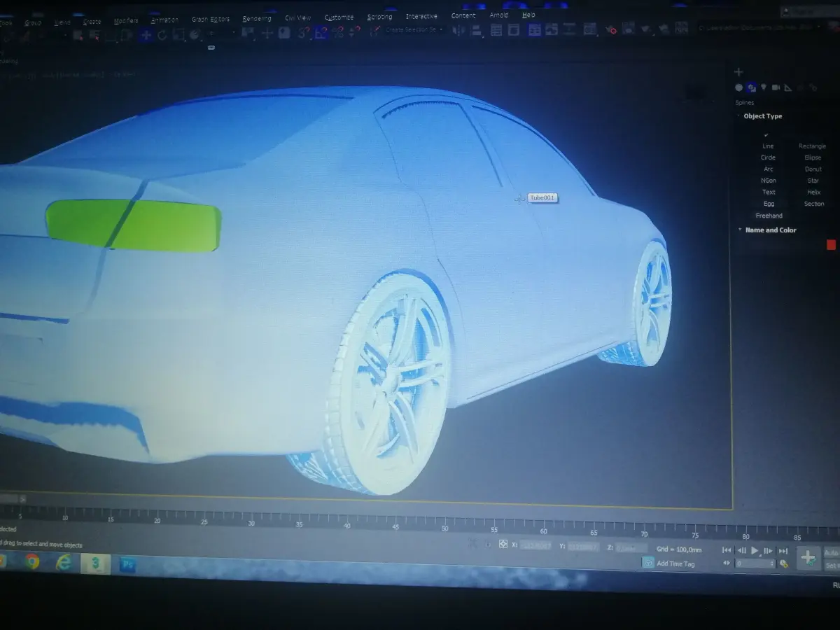The height and width of the screenshot is (630, 840).
Task: Open the Curve Editor icon
Action: tap(552, 30)
